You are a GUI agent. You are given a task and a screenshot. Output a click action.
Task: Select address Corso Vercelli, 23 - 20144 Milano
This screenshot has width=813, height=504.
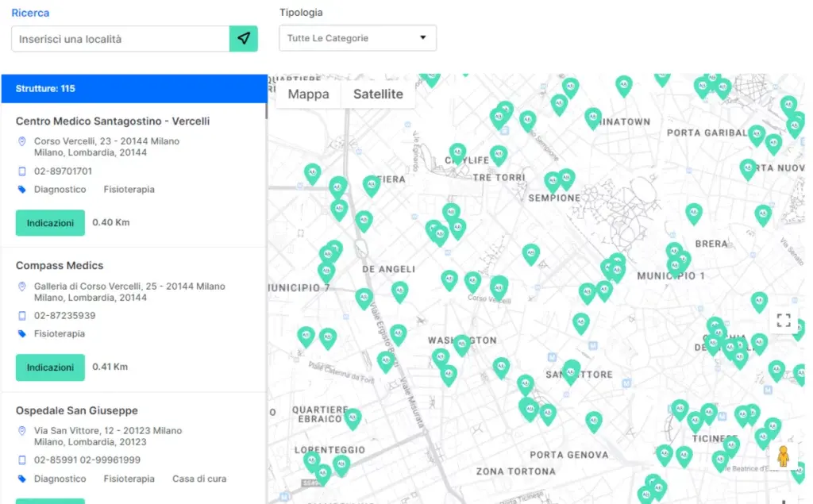coord(107,141)
